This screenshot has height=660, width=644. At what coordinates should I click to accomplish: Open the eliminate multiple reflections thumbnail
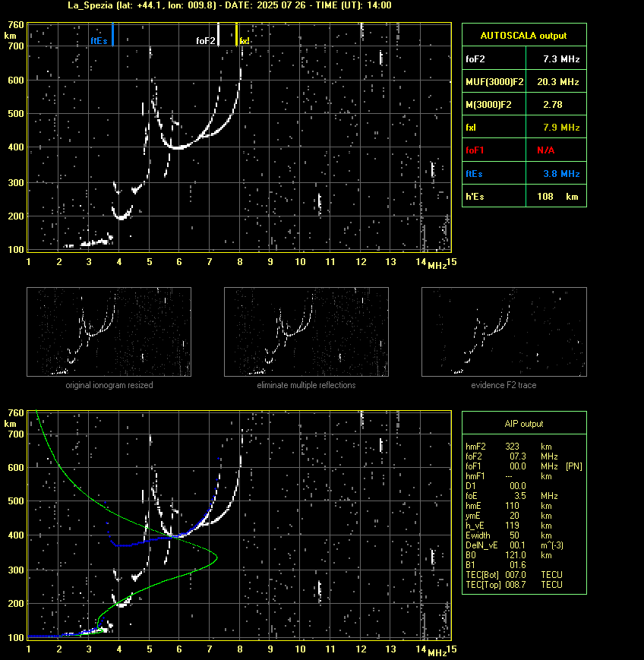(x=306, y=332)
